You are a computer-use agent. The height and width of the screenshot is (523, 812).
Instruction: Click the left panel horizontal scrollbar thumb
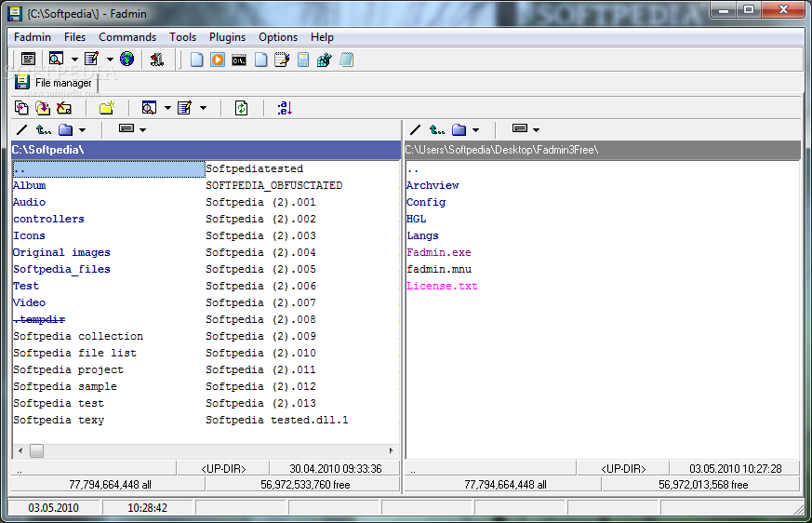coord(36,450)
